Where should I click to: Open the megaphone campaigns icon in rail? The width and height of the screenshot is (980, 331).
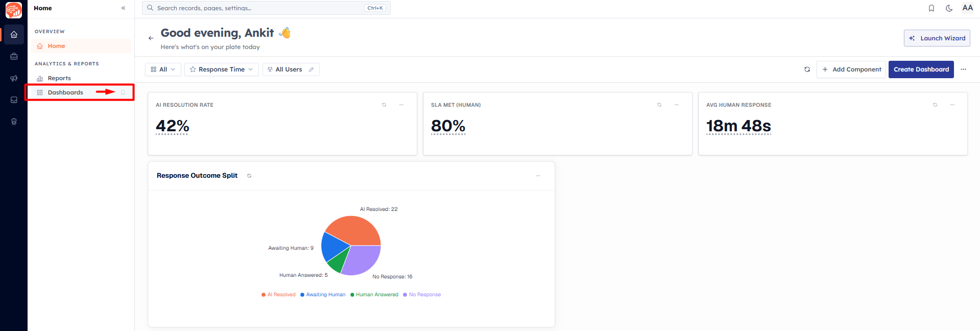[14, 78]
